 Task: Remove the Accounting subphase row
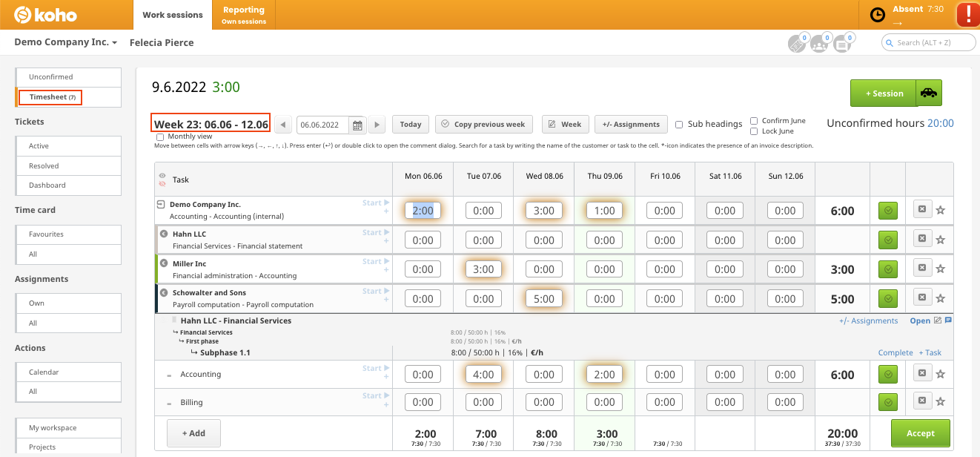(922, 374)
